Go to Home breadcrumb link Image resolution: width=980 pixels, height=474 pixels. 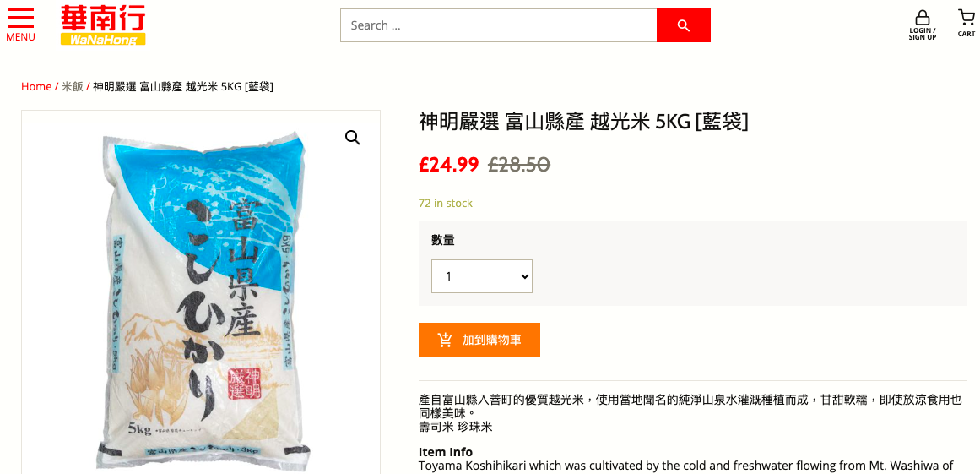point(36,86)
